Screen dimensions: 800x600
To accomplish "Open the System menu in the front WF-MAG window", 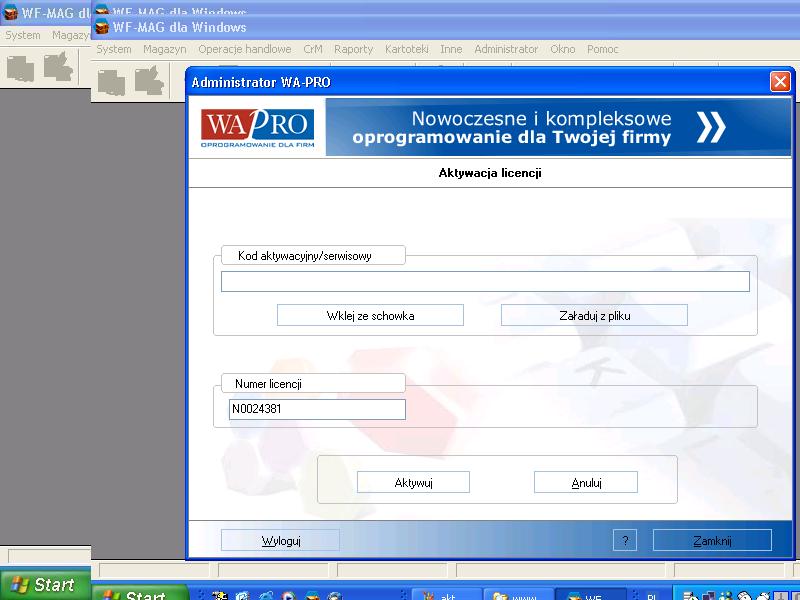I will pos(114,49).
